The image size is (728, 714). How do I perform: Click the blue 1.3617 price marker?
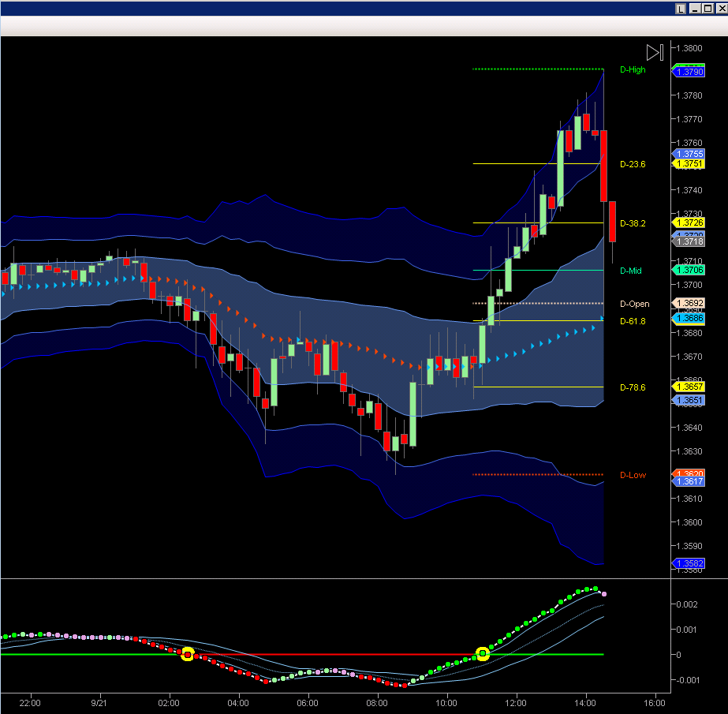coord(689,481)
